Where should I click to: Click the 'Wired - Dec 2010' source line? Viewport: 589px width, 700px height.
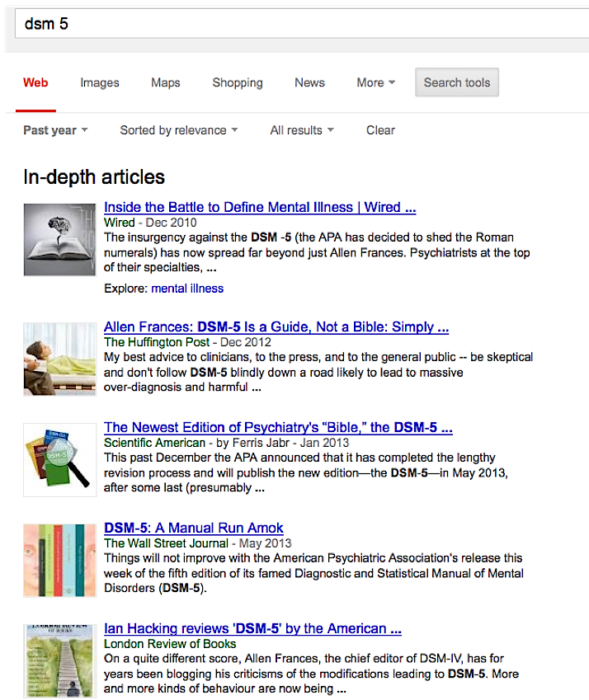pos(150,223)
